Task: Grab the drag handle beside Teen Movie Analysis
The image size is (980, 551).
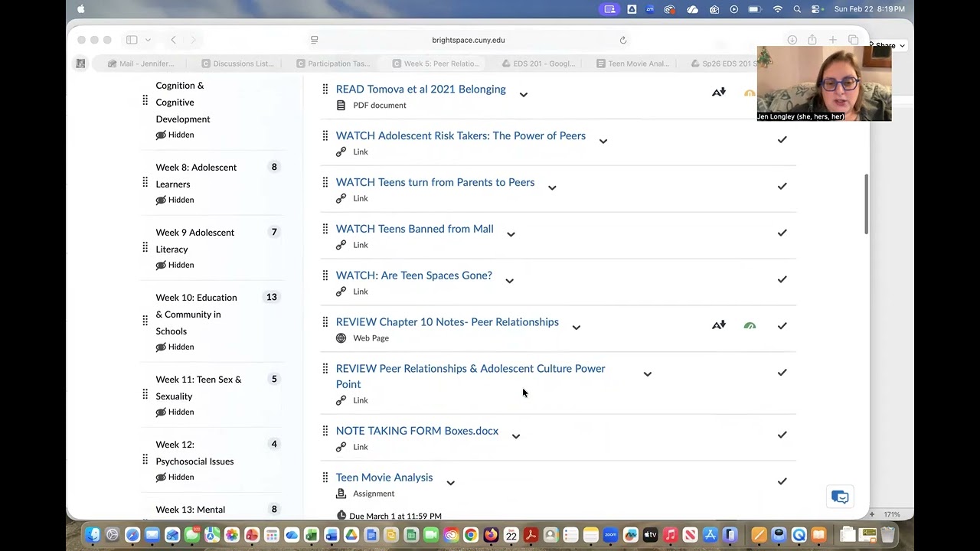Action: 325,478
